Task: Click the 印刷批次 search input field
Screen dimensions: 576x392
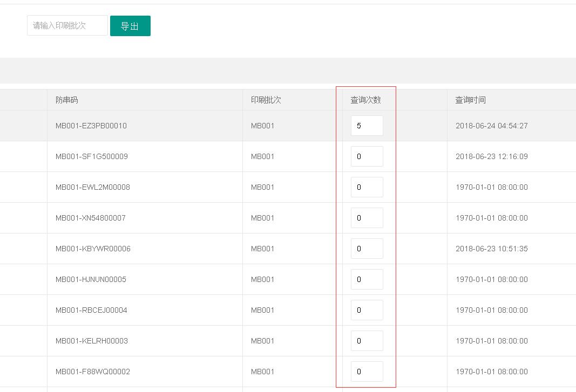Action: click(67, 25)
